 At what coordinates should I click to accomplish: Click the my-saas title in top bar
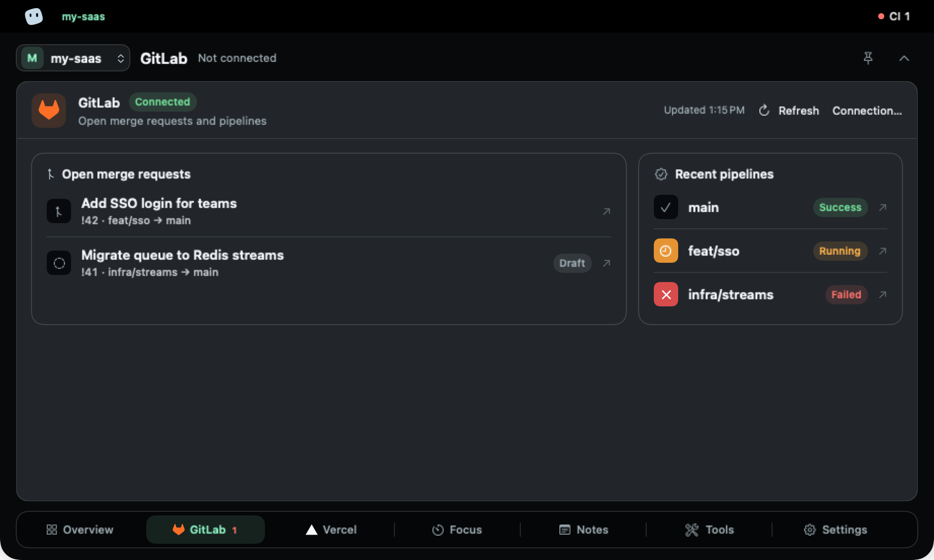coord(83,16)
